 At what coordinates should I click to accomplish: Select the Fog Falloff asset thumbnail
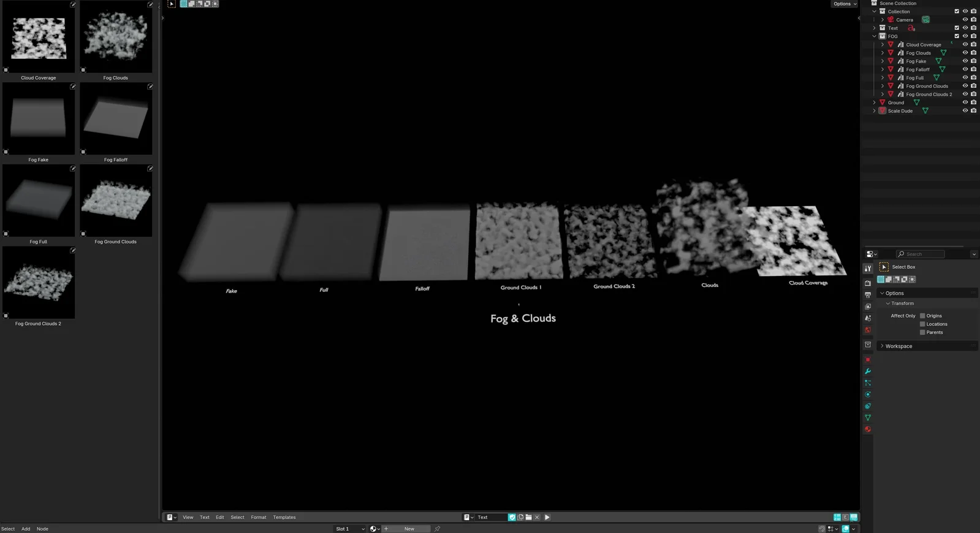point(116,119)
